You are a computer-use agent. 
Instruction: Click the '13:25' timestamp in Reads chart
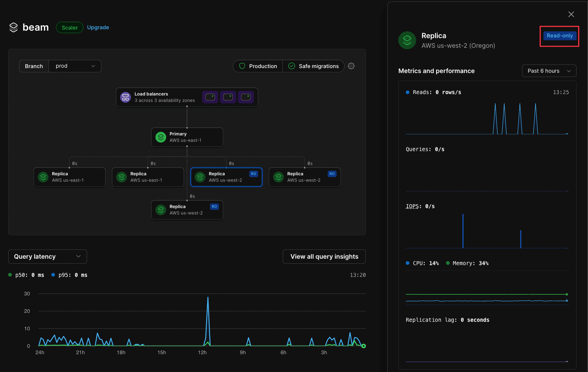pos(561,92)
